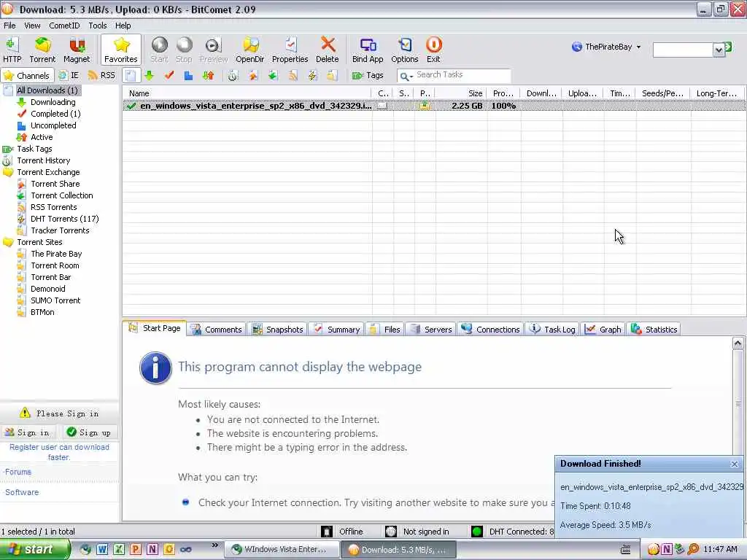Open the File menu
This screenshot has height=560, width=747.
click(x=9, y=26)
